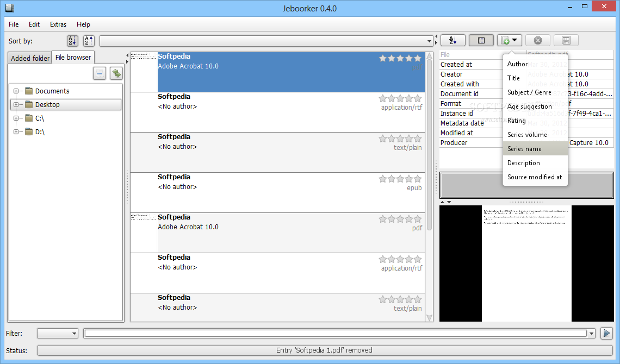Open the File menu
The height and width of the screenshot is (364, 620).
click(x=14, y=24)
